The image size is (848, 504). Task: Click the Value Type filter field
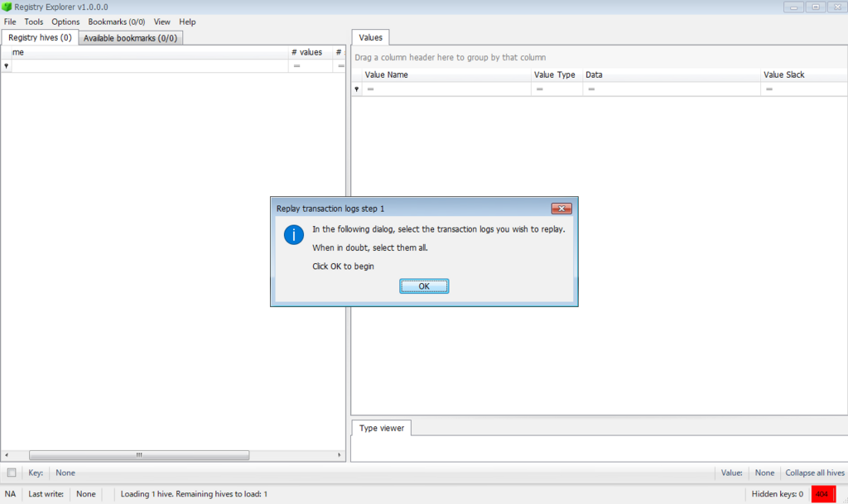(556, 89)
